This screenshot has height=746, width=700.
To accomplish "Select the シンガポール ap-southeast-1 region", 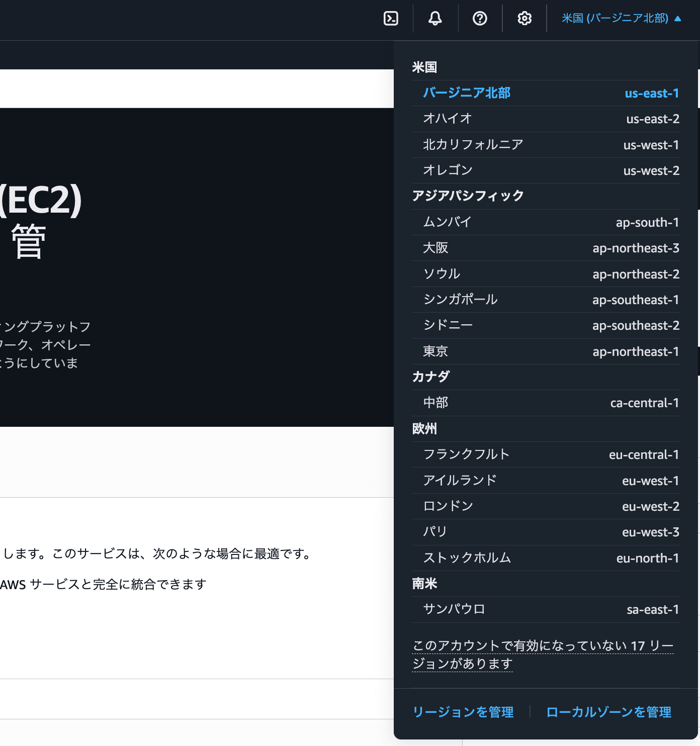I will tap(546, 300).
